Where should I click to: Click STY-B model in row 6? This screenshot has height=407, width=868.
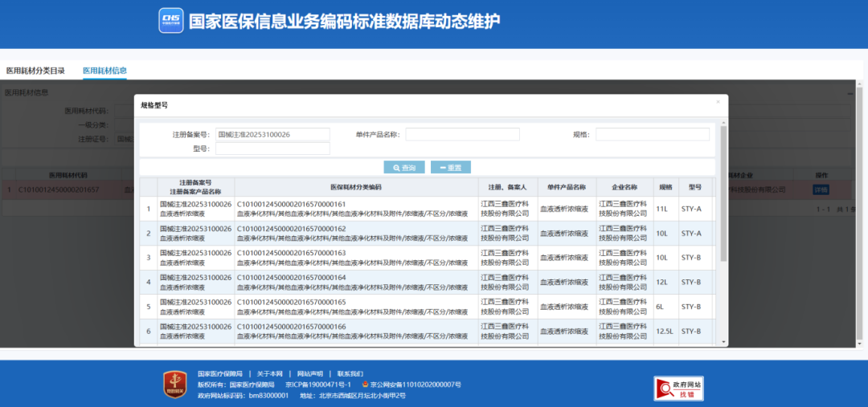(x=691, y=332)
